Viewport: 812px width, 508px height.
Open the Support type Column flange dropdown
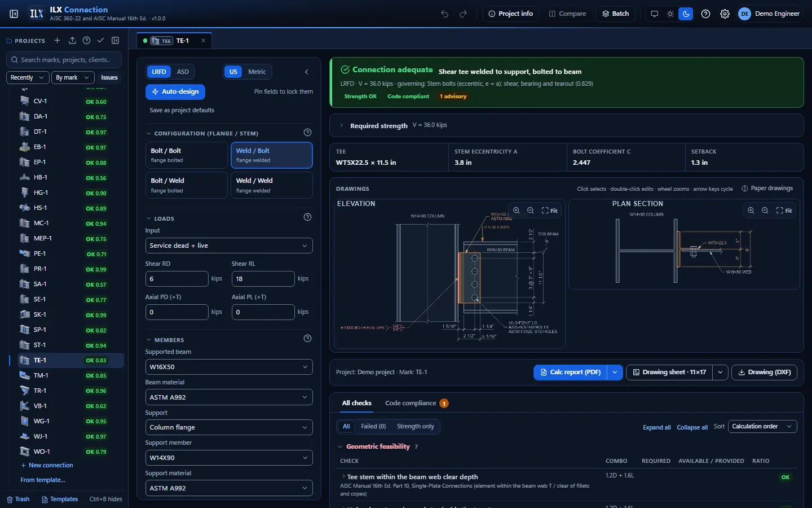229,427
